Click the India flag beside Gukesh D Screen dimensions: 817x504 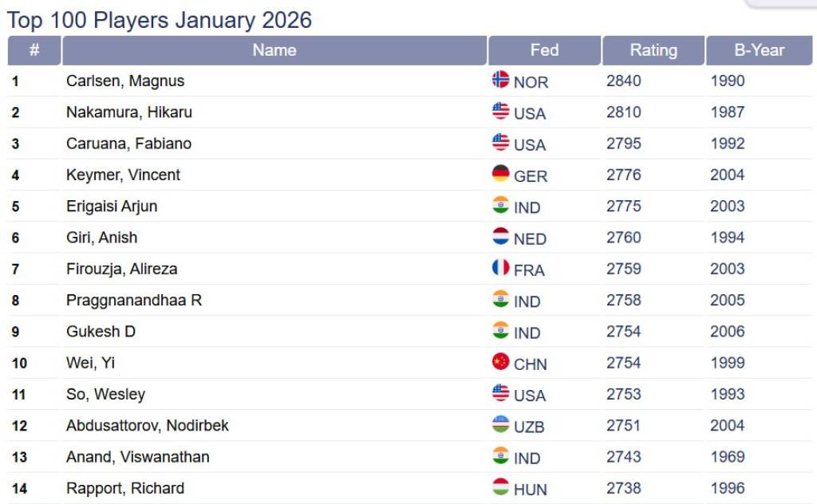(x=500, y=331)
